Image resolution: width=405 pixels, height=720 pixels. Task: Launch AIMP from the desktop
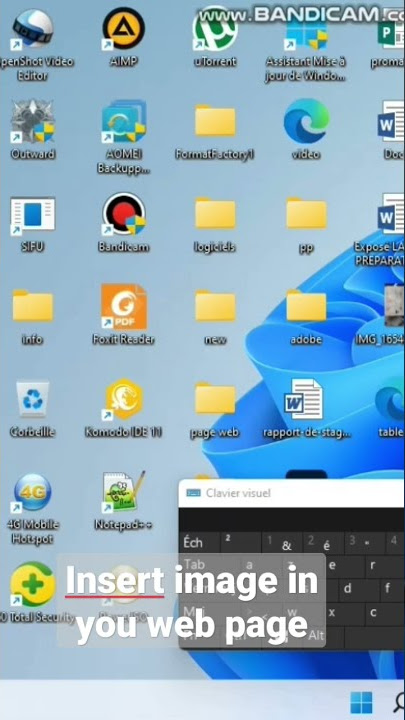point(124,29)
